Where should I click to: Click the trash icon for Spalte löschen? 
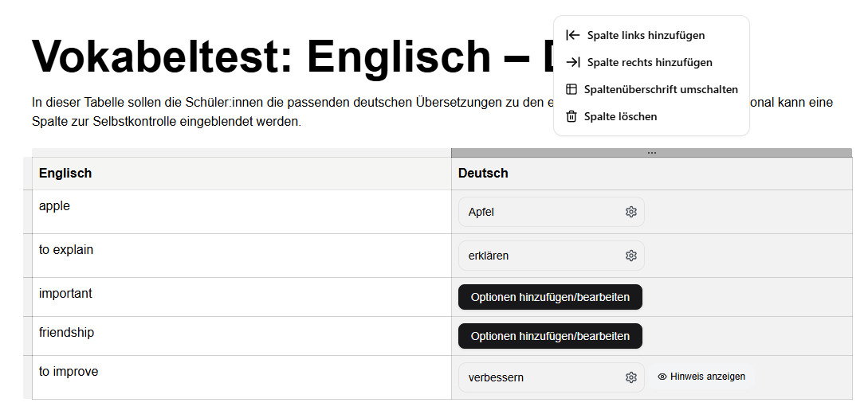pyautogui.click(x=571, y=116)
